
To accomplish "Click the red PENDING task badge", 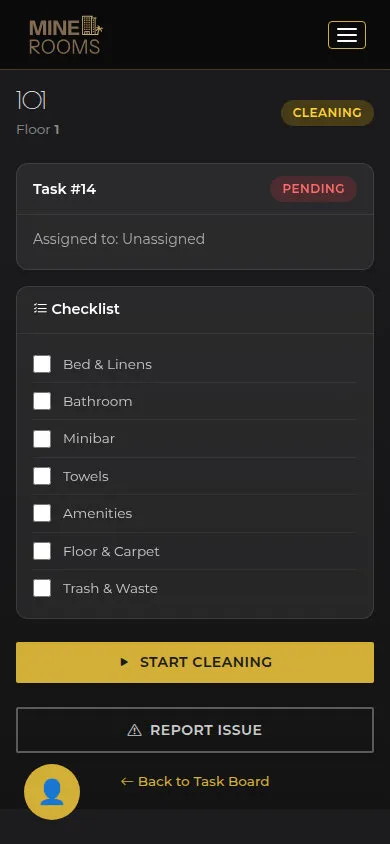I will (x=313, y=189).
